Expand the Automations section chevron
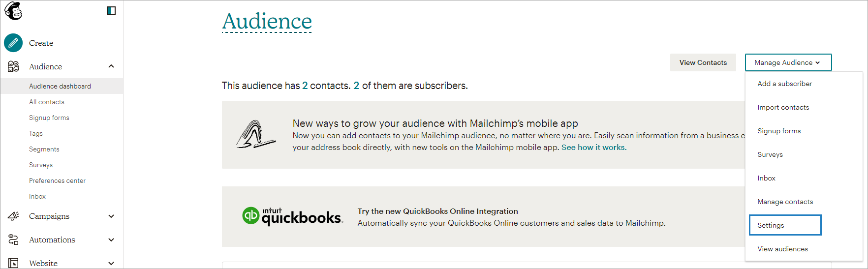868x269 pixels. pyautogui.click(x=111, y=239)
